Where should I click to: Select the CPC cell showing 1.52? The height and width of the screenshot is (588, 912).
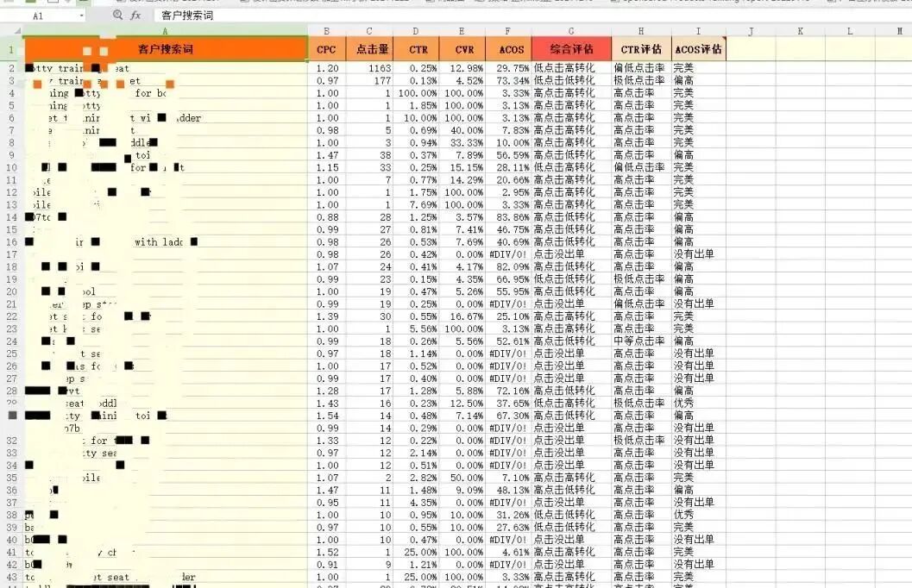pos(326,552)
